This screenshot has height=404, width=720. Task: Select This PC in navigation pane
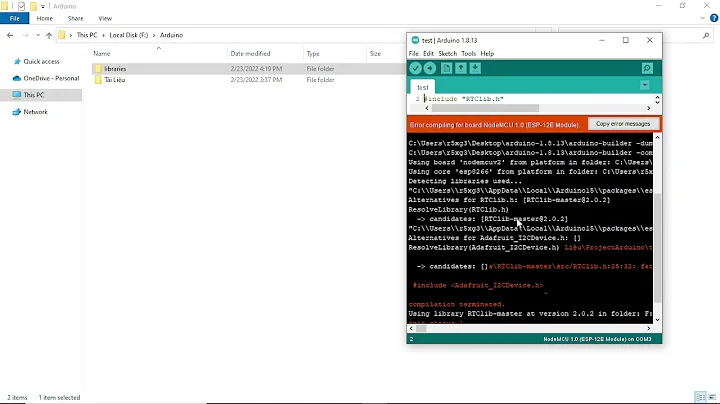pos(34,95)
